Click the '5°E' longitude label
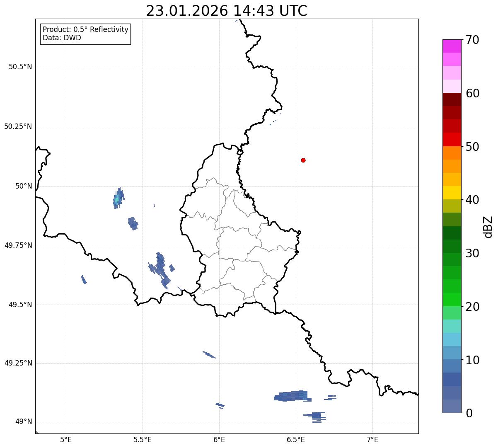The image size is (498, 448). 66,439
